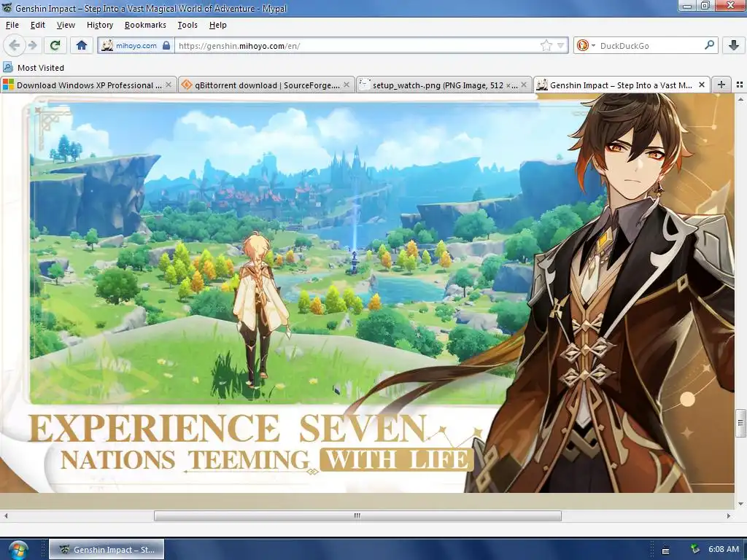Go back with the Back arrow button

(14, 46)
